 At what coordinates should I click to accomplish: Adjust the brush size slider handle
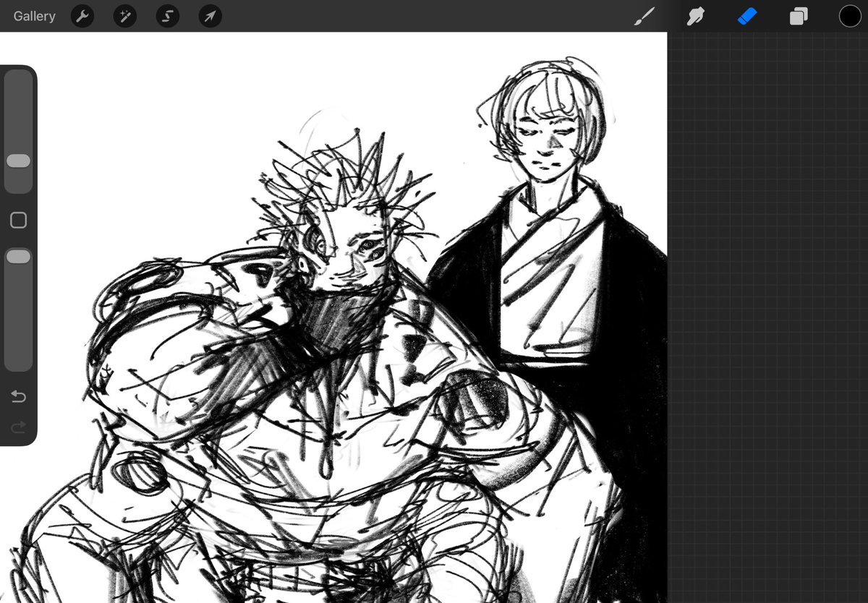19,161
